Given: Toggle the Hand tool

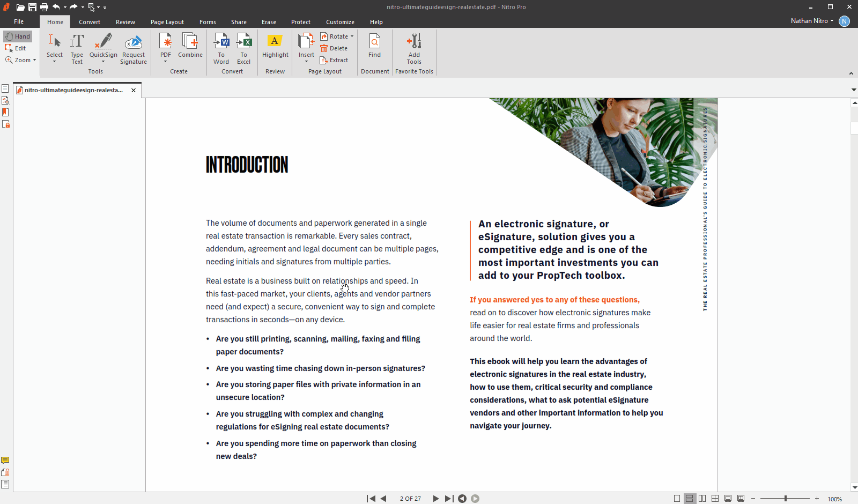Looking at the screenshot, I should click(18, 36).
